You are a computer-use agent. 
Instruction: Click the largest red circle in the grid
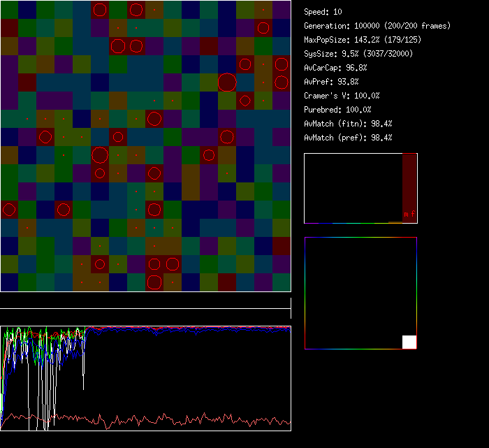click(x=226, y=82)
